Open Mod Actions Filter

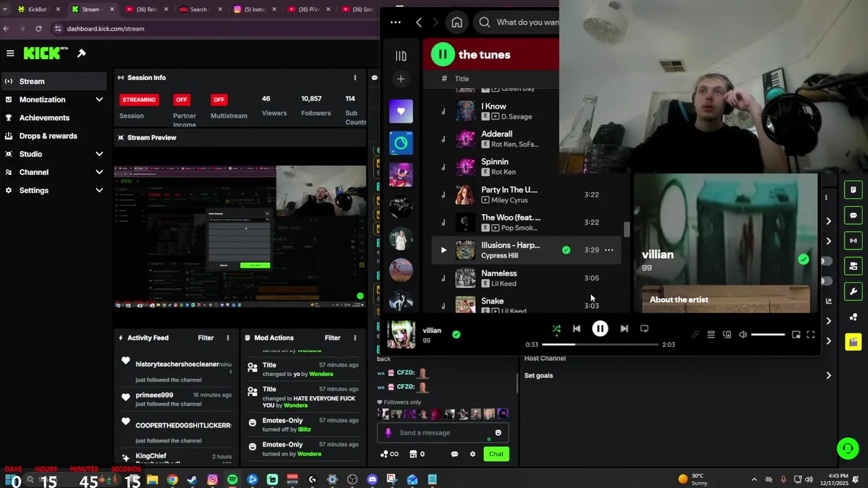pos(332,338)
